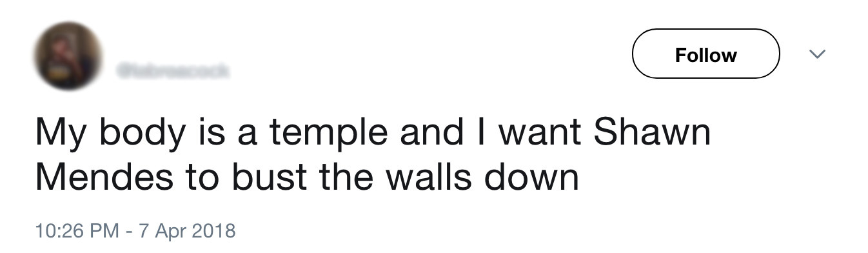Image resolution: width=868 pixels, height=253 pixels.
Task: Click the small caret at top right
Action: pyautogui.click(x=817, y=55)
